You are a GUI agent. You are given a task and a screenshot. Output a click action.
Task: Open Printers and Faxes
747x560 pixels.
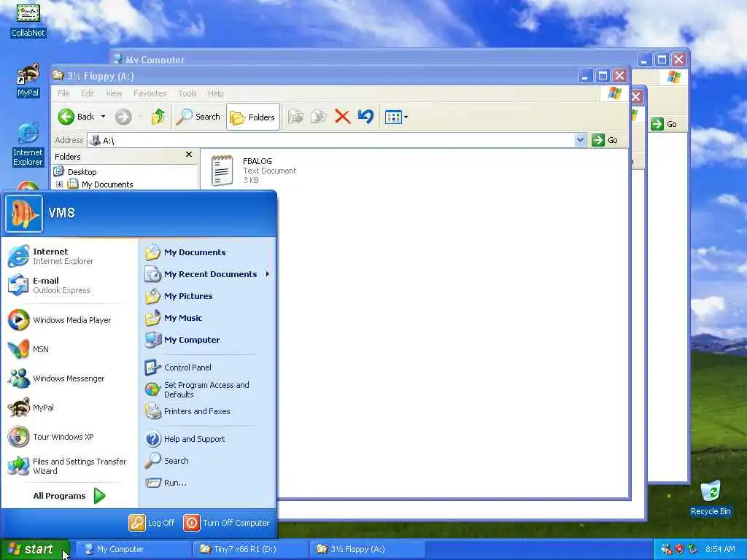click(208, 411)
